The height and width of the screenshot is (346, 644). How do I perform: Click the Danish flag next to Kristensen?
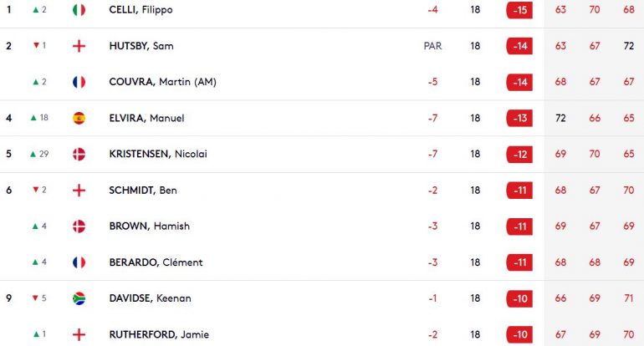coord(79,155)
